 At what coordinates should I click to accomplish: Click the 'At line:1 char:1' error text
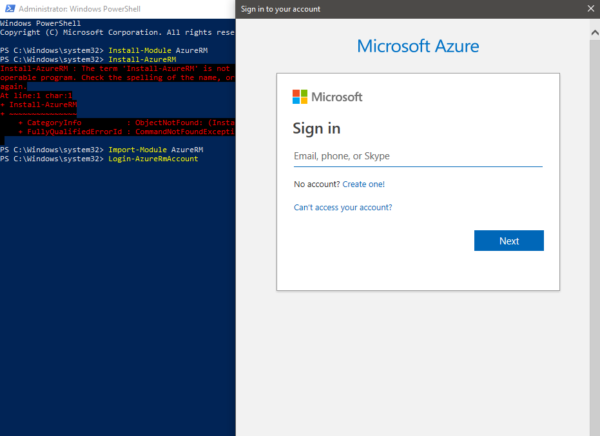point(36,96)
